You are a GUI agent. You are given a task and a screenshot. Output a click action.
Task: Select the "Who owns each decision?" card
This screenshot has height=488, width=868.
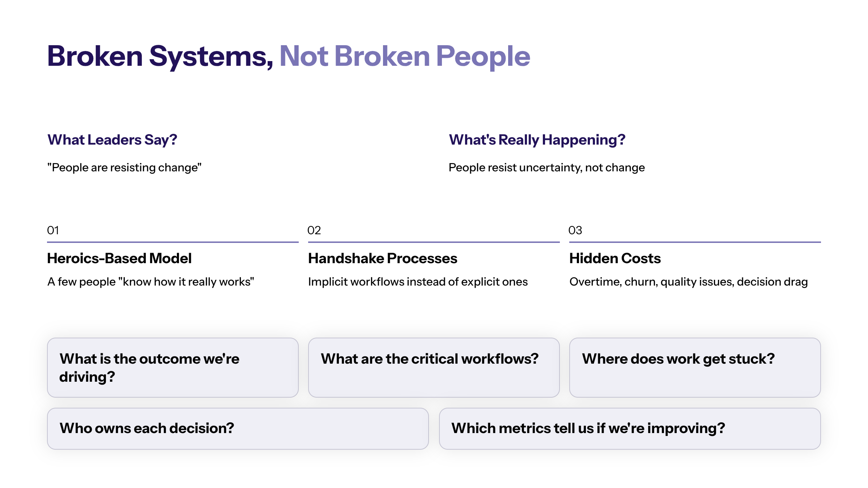point(238,429)
